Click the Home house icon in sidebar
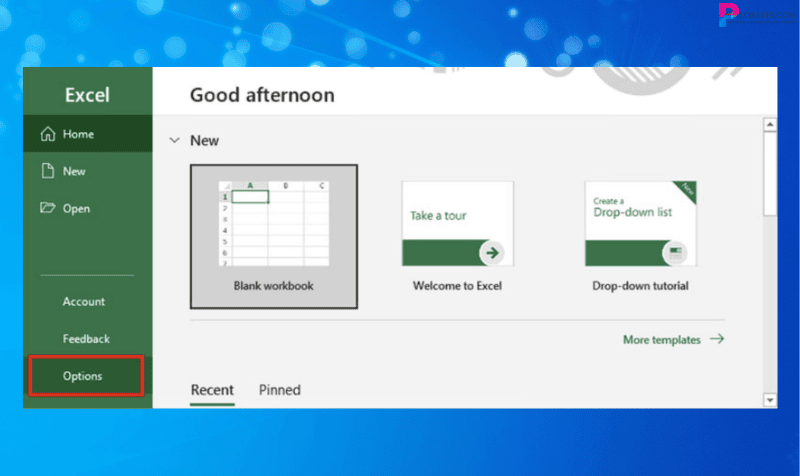Screen dimensions: 800x476 [47, 134]
